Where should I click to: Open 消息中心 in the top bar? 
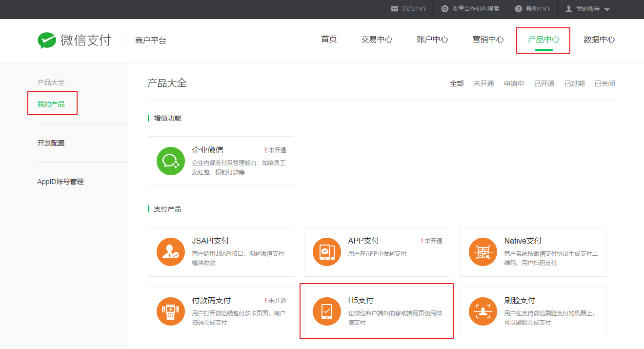[x=414, y=9]
